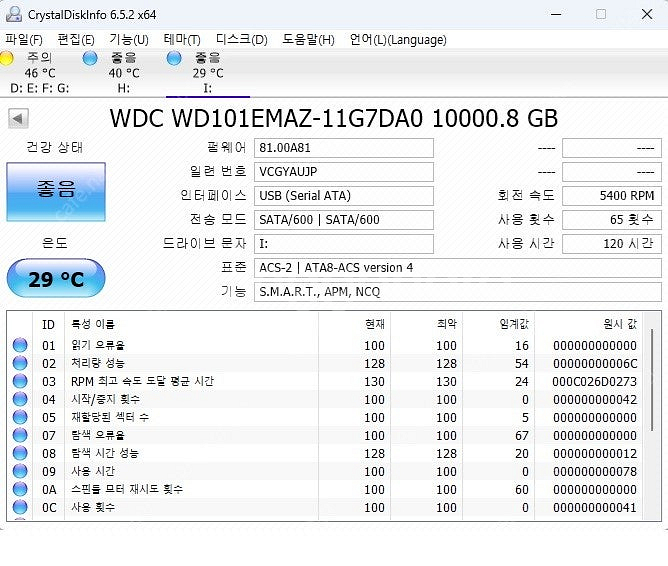Screen dimensions: 668x566
Task: Click status circle for attribute 0A
Action: point(20,489)
